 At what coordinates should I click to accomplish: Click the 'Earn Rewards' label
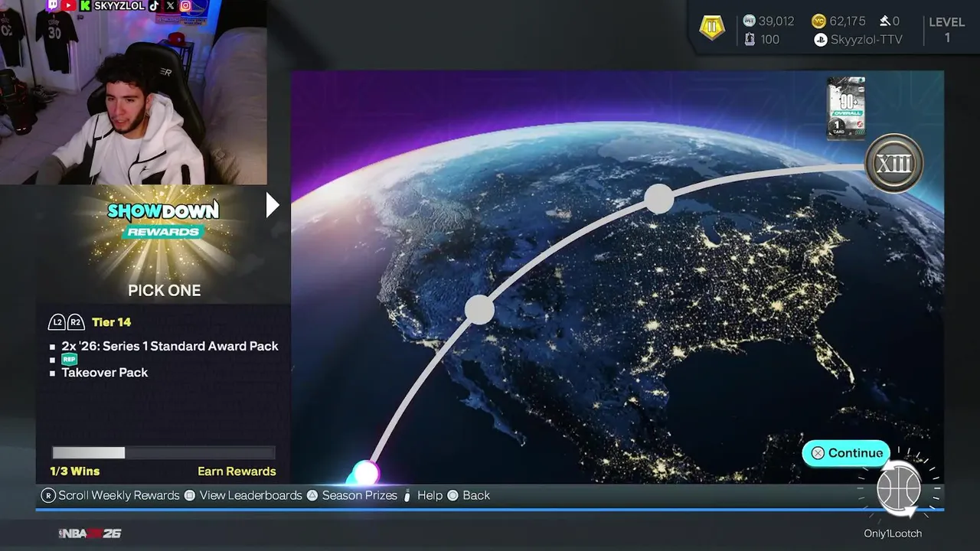tap(237, 471)
